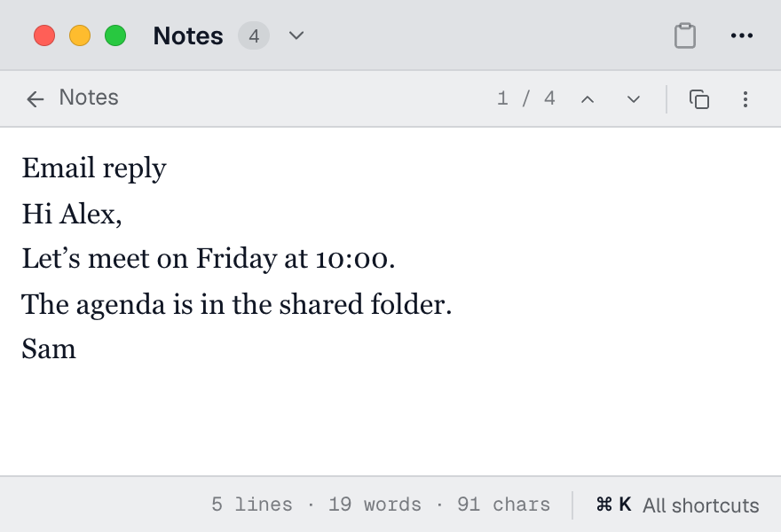Open All shortcuts in the status bar
The image size is (781, 532).
click(x=701, y=505)
